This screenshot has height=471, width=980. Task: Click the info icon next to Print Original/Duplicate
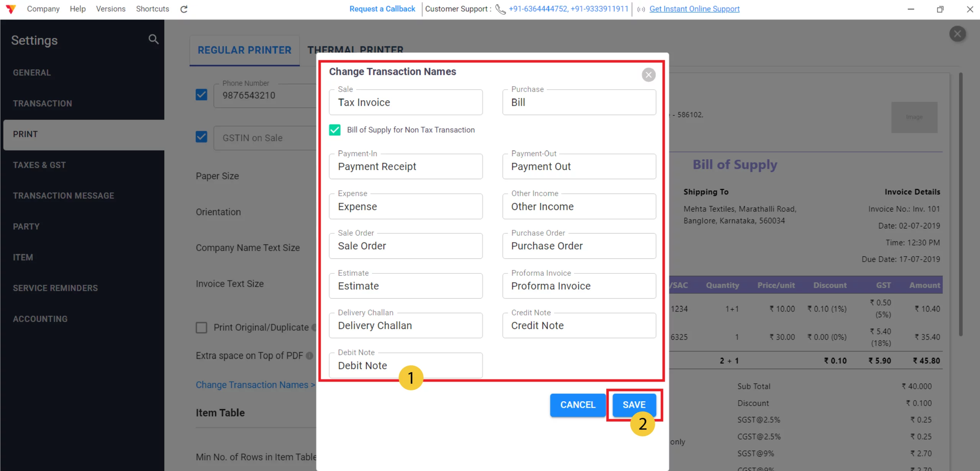tap(315, 327)
